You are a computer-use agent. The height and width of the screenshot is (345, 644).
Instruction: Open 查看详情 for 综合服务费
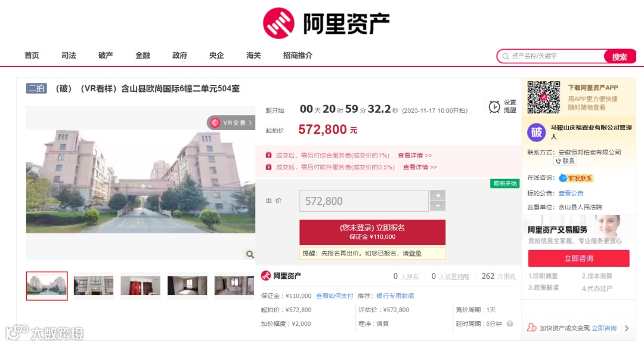click(414, 155)
